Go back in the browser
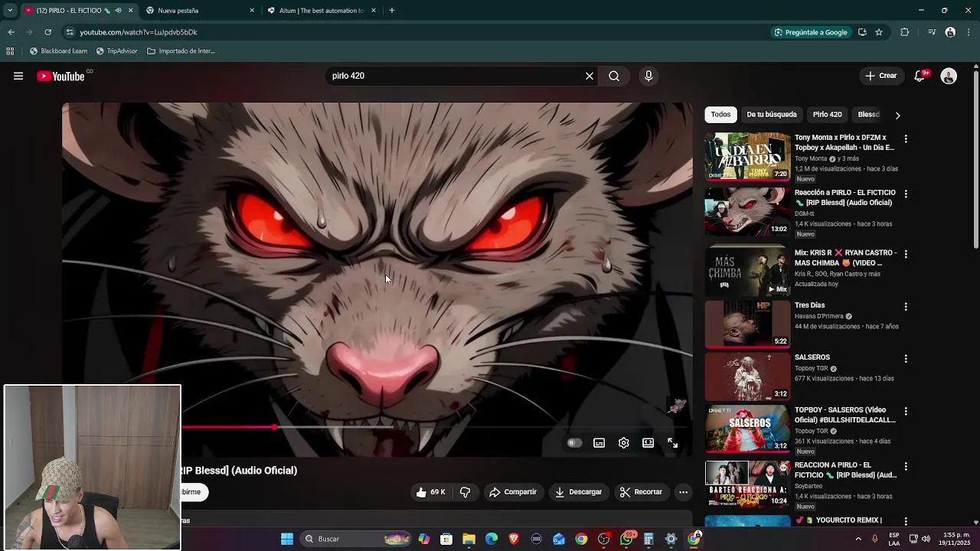Image resolution: width=980 pixels, height=551 pixels. pyautogui.click(x=11, y=32)
